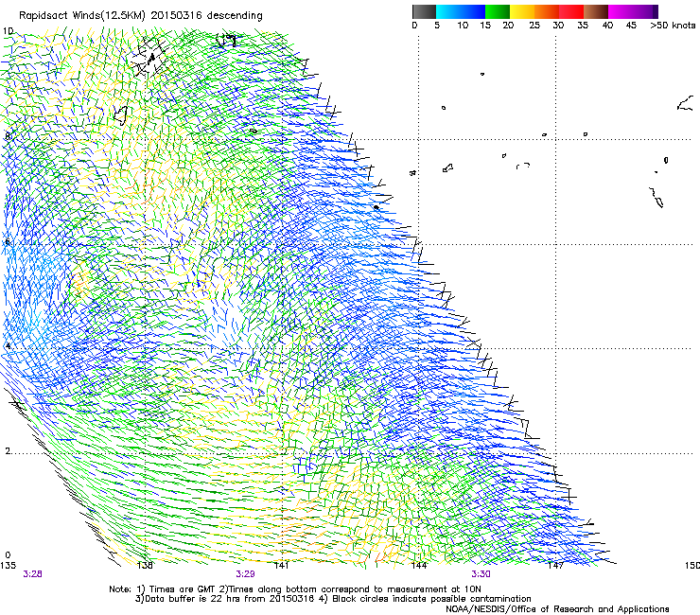Click the latitude label '6' on the left axis
The image size is (700, 615).
pos(8,241)
